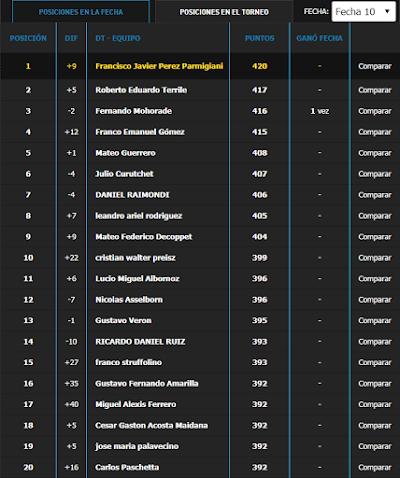Switch to Posiciones en el Torneo tab
Viewport: 400px width, 478px height.
coord(224,12)
